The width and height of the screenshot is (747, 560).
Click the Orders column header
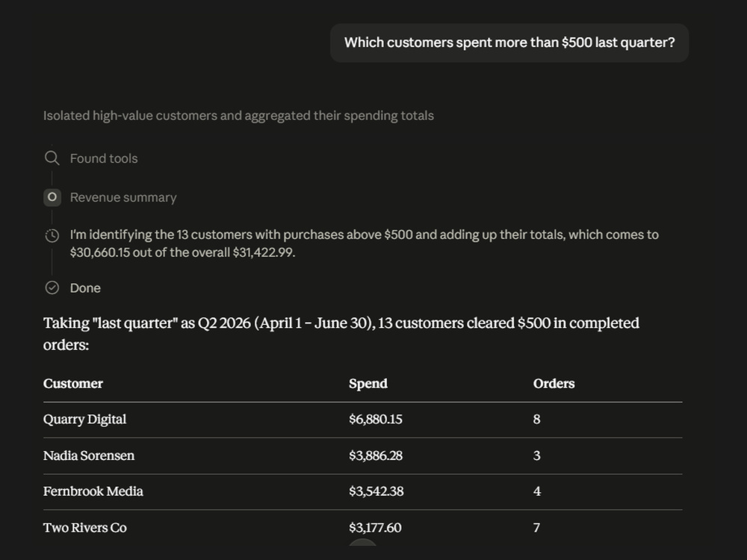pos(554,384)
